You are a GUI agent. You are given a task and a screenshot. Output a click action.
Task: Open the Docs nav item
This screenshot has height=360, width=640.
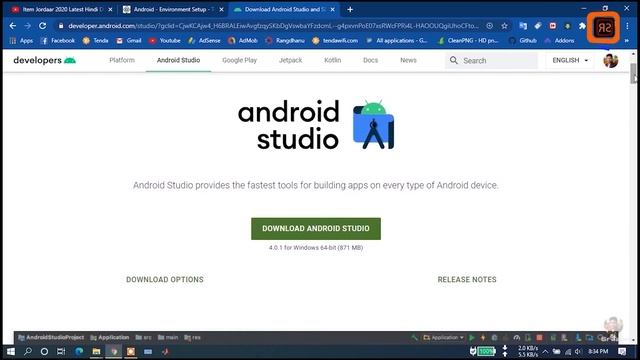[371, 60]
